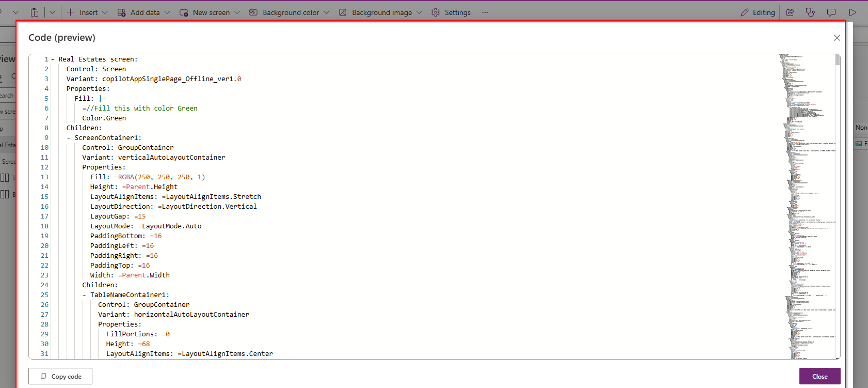Click the Editing pencil mode button
This screenshot has height=388, width=868.
(758, 12)
